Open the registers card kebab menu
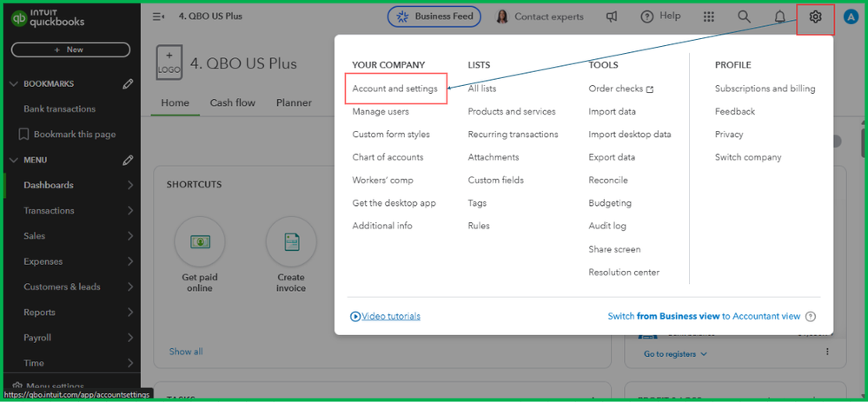Image resolution: width=868 pixels, height=402 pixels. [827, 352]
